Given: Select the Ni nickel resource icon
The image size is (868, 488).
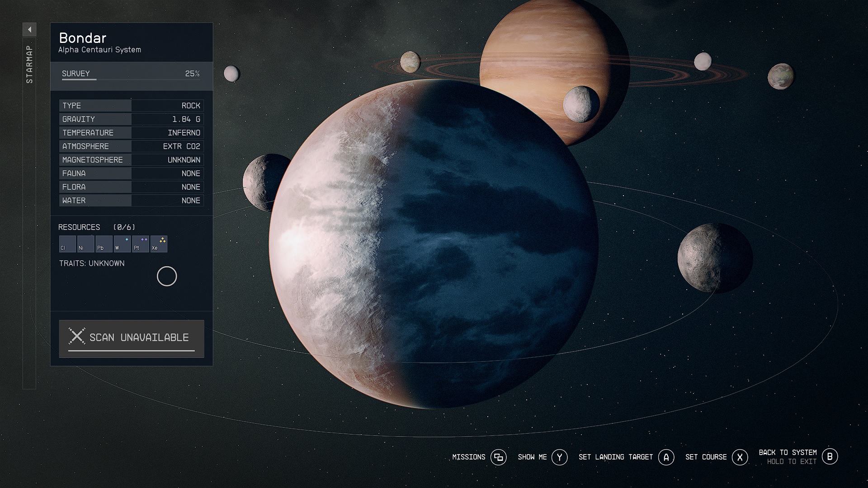Looking at the screenshot, I should (85, 244).
